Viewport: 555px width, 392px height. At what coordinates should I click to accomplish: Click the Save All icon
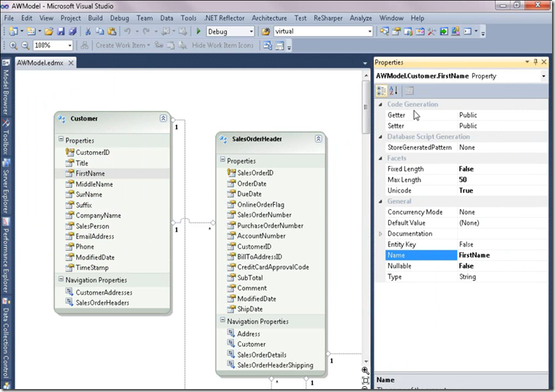click(x=72, y=31)
